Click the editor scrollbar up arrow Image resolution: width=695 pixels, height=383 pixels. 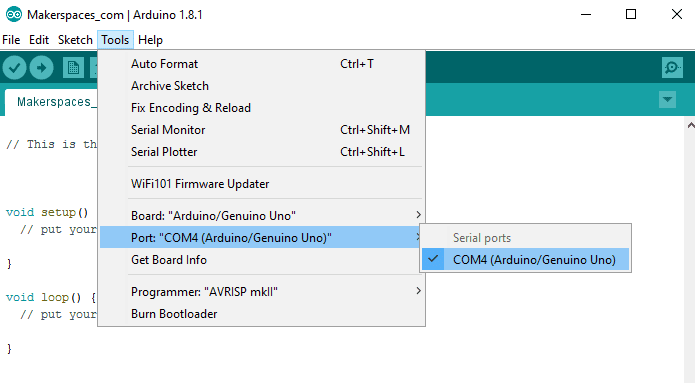pos(690,126)
